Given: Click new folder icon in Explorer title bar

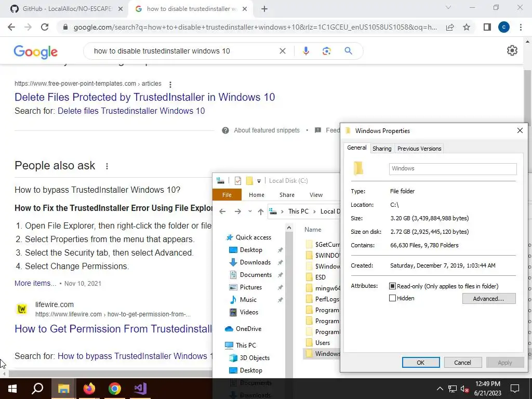Looking at the screenshot, I should click(249, 181).
